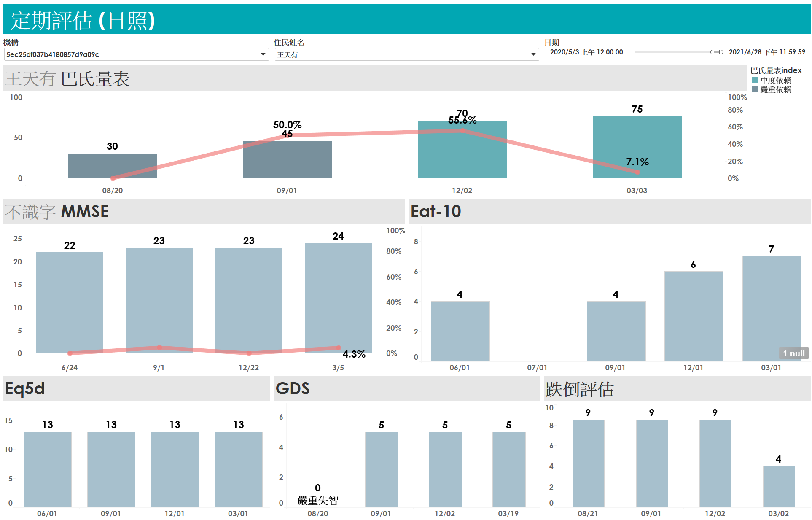
Task: Click the 巴氏量表 bar for 09/01
Action: (288, 159)
